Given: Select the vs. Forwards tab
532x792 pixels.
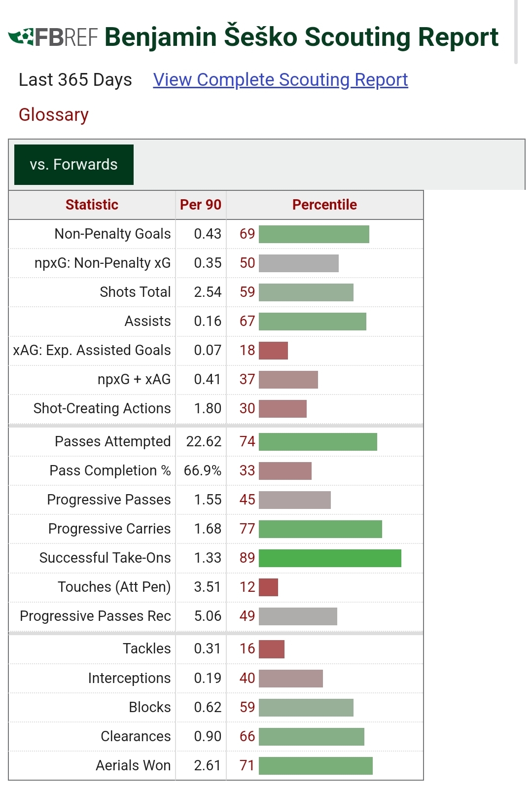Looking at the screenshot, I should [x=74, y=165].
